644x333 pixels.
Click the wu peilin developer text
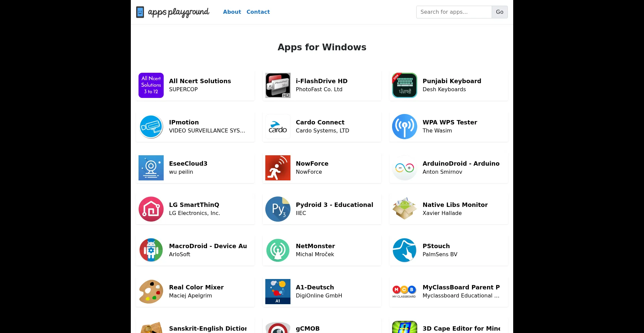181,172
